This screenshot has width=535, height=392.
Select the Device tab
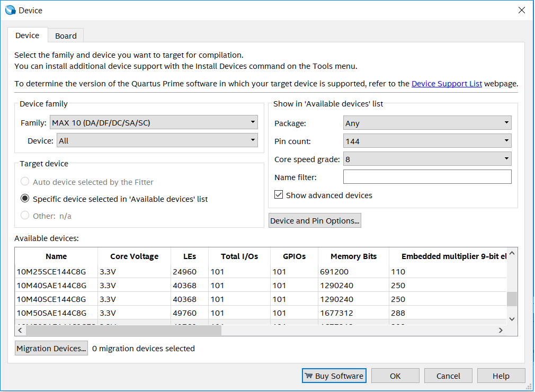coord(27,35)
